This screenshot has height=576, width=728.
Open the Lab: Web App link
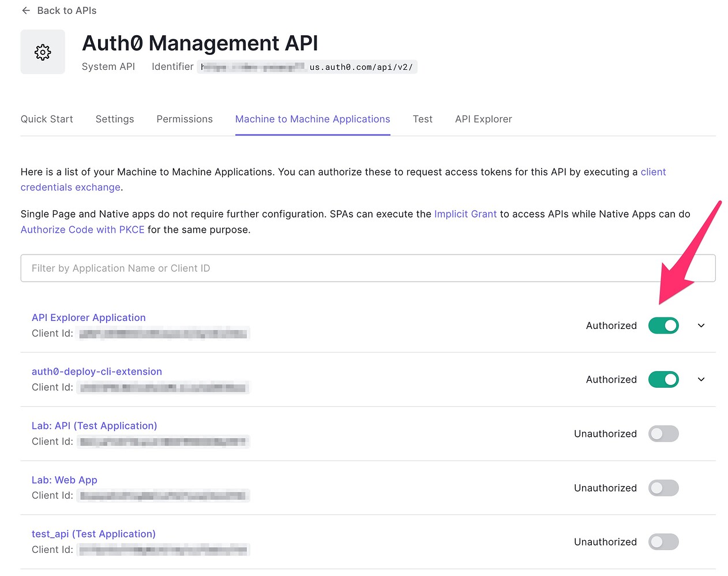click(65, 480)
